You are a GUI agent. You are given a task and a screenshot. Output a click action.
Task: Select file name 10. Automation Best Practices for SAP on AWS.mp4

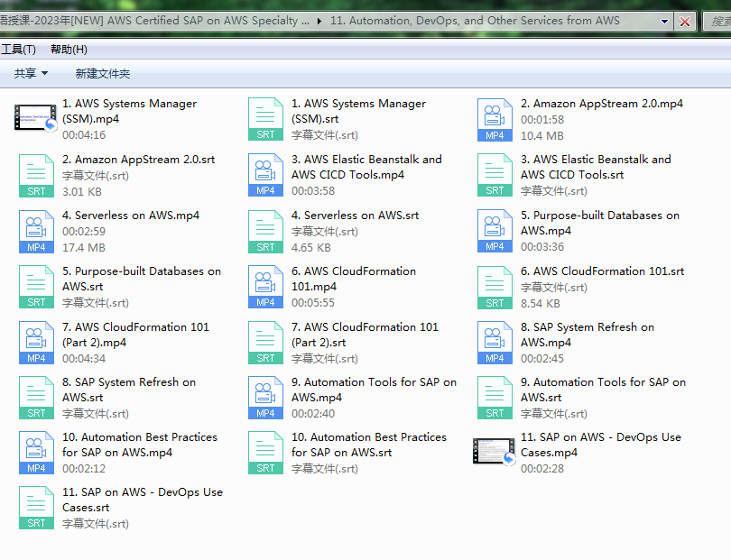(x=140, y=445)
